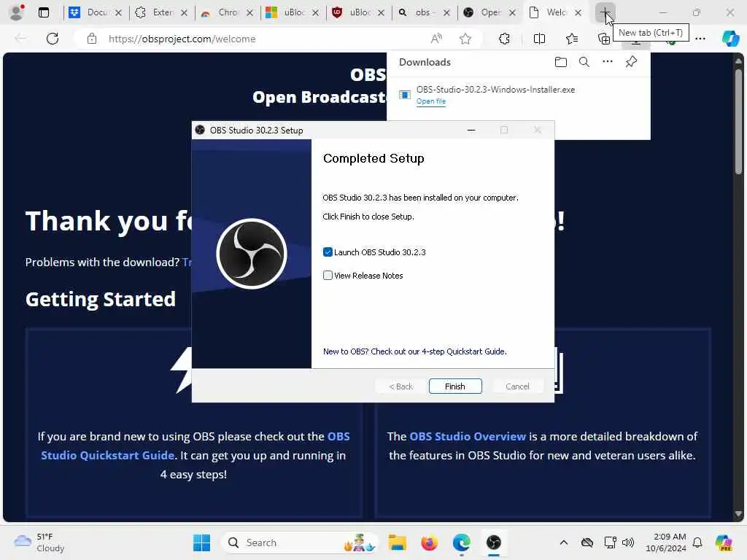Open the 4-step Quickstart Guide link
This screenshot has height=560, width=747.
tap(414, 351)
